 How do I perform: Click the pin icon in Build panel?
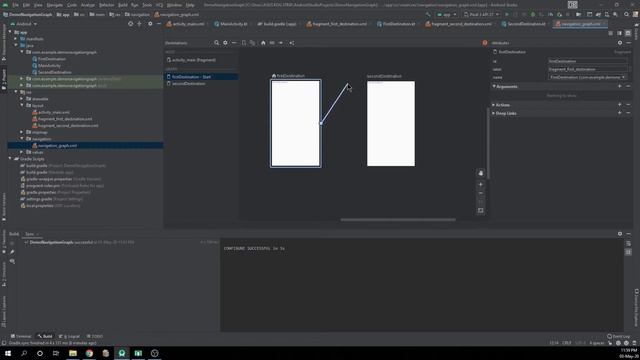click(x=12, y=252)
